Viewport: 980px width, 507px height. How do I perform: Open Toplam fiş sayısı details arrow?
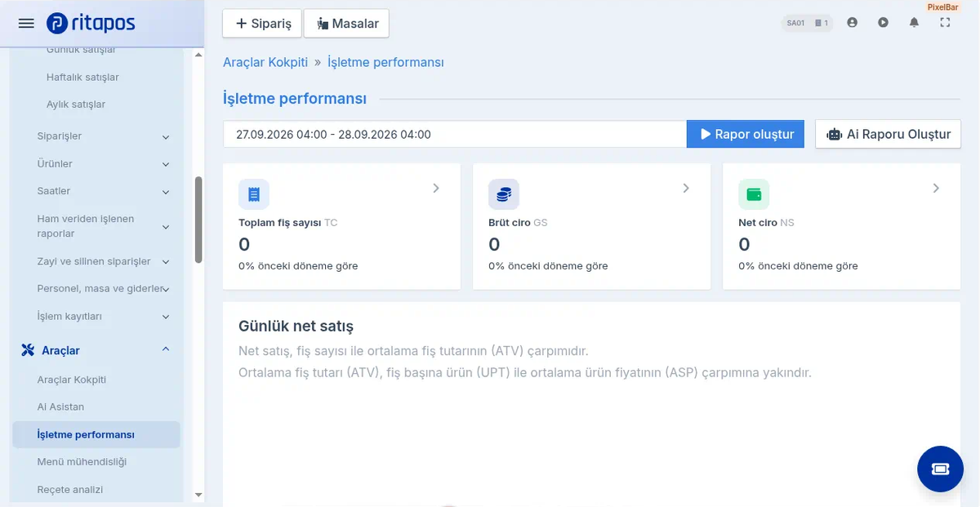(x=436, y=189)
